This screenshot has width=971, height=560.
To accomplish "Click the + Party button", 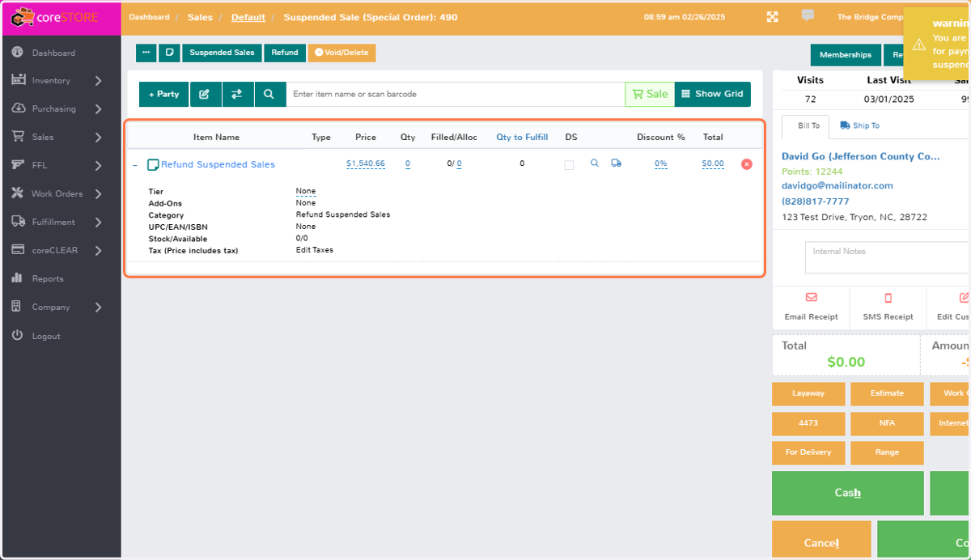I will (x=164, y=94).
